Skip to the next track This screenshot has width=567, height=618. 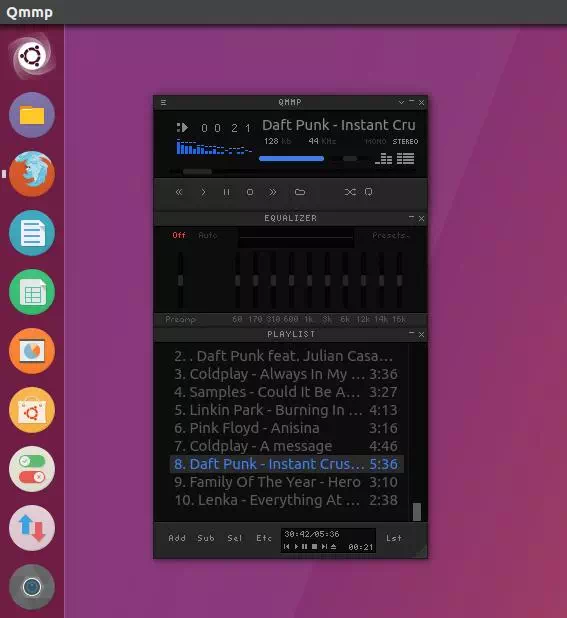[x=272, y=192]
